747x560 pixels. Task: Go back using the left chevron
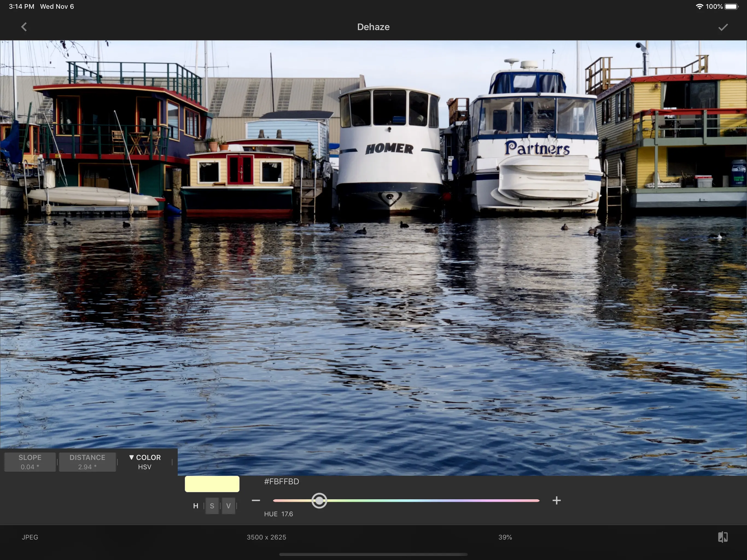coord(24,27)
